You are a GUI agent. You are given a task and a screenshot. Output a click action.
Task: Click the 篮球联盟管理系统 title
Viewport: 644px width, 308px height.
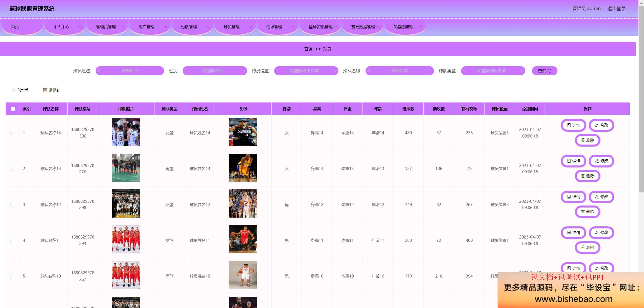(32, 9)
